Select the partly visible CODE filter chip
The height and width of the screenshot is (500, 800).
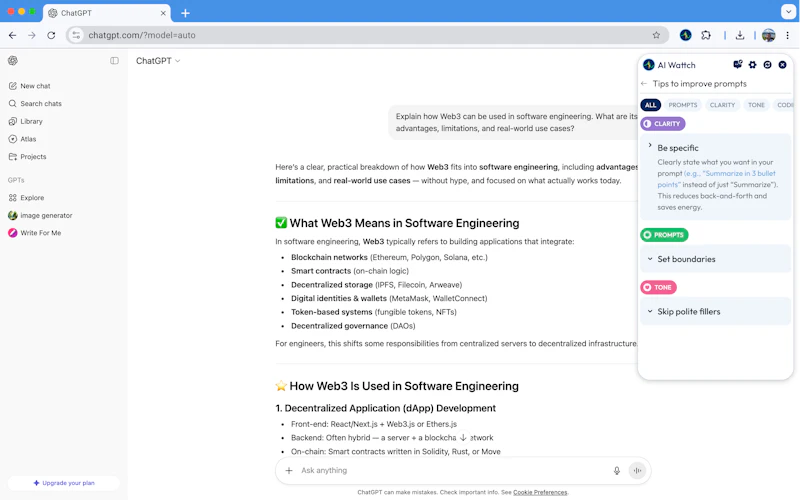tap(784, 105)
